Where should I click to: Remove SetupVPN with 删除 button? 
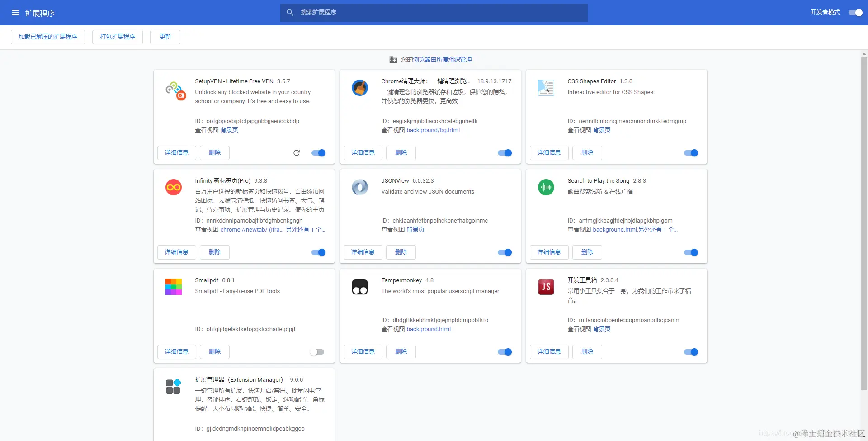coord(215,153)
